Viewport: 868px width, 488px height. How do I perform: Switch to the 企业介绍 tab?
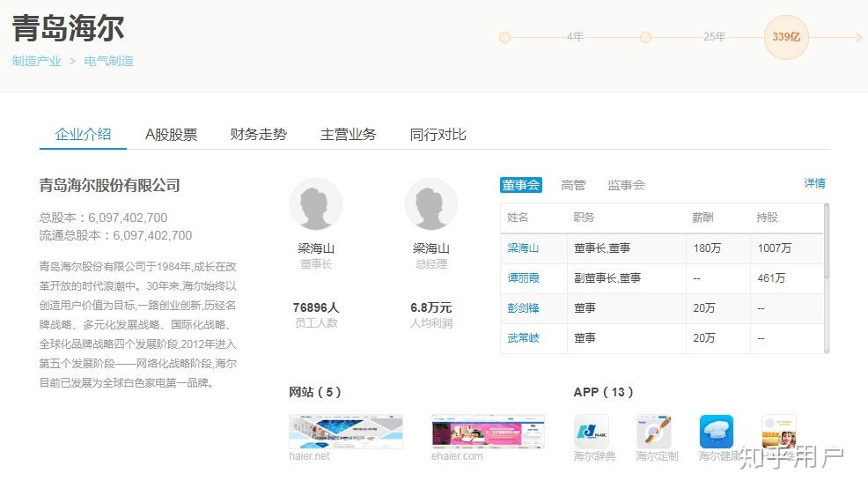(83, 134)
